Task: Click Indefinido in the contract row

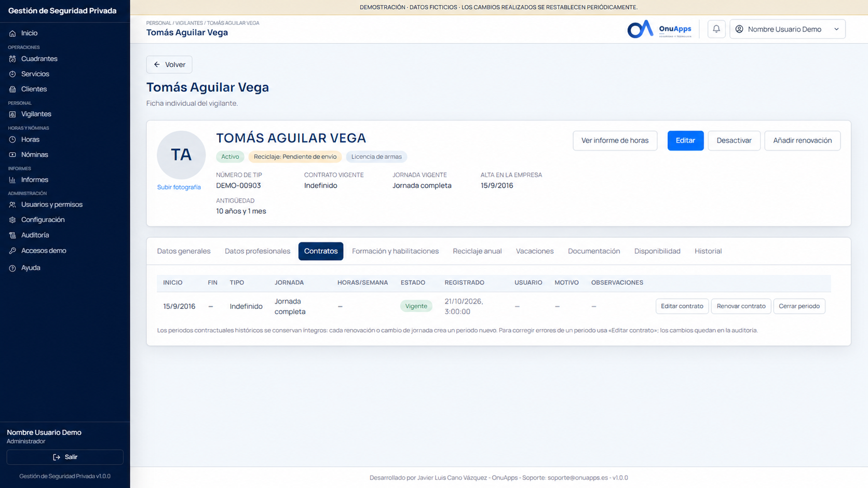Action: pyautogui.click(x=246, y=306)
